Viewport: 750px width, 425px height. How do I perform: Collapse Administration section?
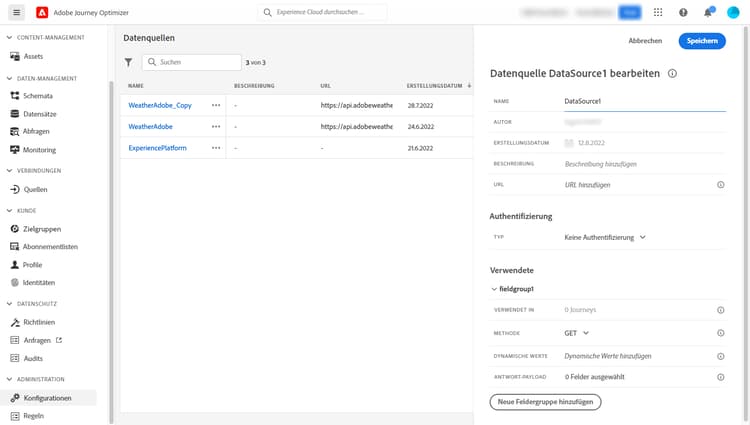pos(9,380)
